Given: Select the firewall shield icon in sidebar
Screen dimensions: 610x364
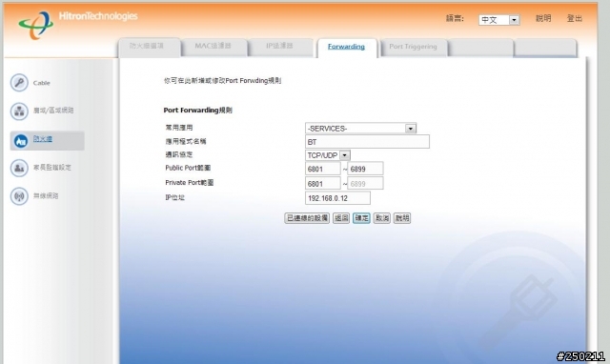Looking at the screenshot, I should coord(21,141).
